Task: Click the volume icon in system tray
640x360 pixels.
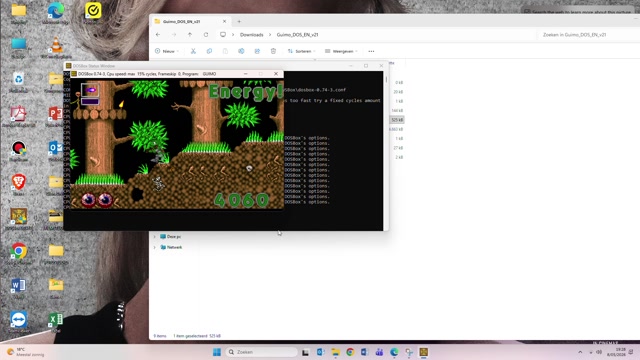Action: (x=599, y=352)
